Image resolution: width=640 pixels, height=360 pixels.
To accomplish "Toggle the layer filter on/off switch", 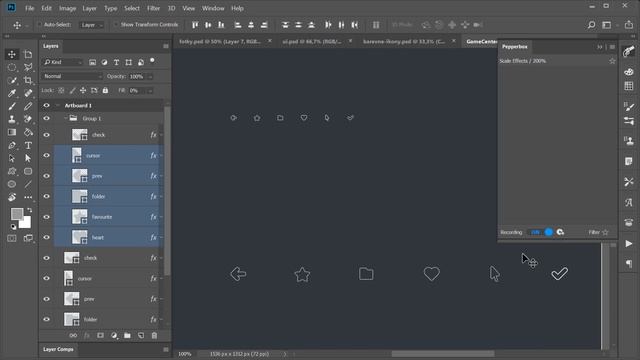I will click(x=152, y=61).
